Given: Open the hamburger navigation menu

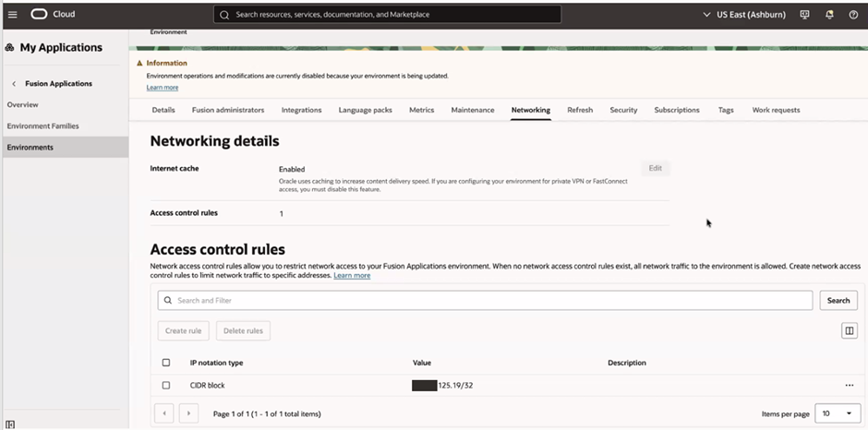Looking at the screenshot, I should click(x=12, y=15).
